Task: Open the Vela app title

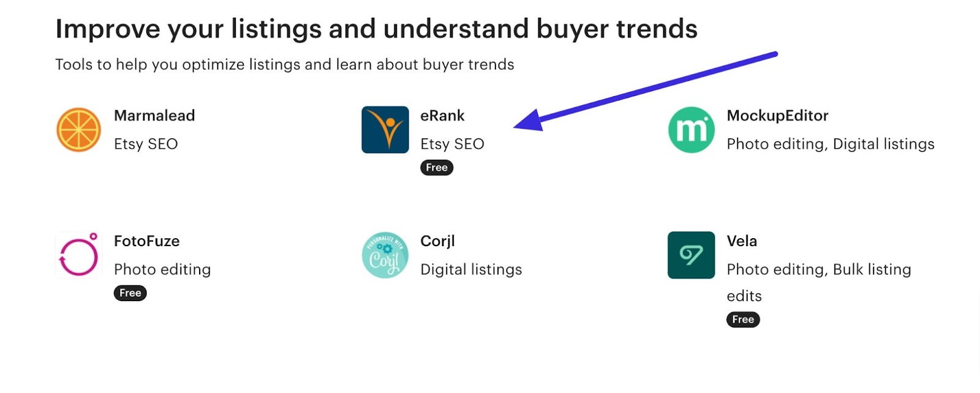Action: [x=742, y=241]
